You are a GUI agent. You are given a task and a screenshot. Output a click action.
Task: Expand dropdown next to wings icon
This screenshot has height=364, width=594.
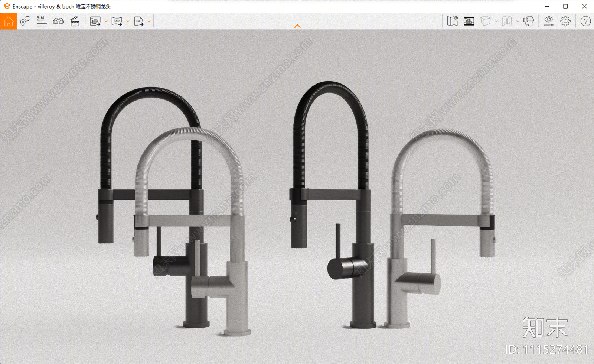(x=518, y=21)
